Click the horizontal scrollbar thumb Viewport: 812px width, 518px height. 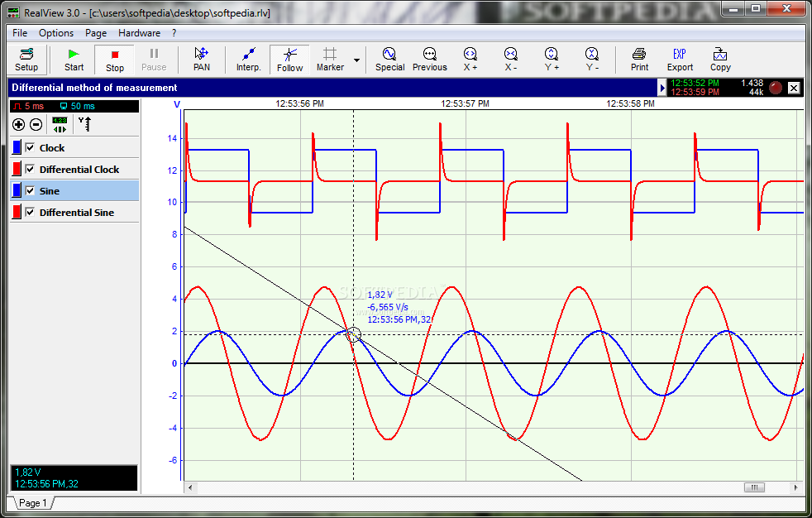(x=754, y=487)
